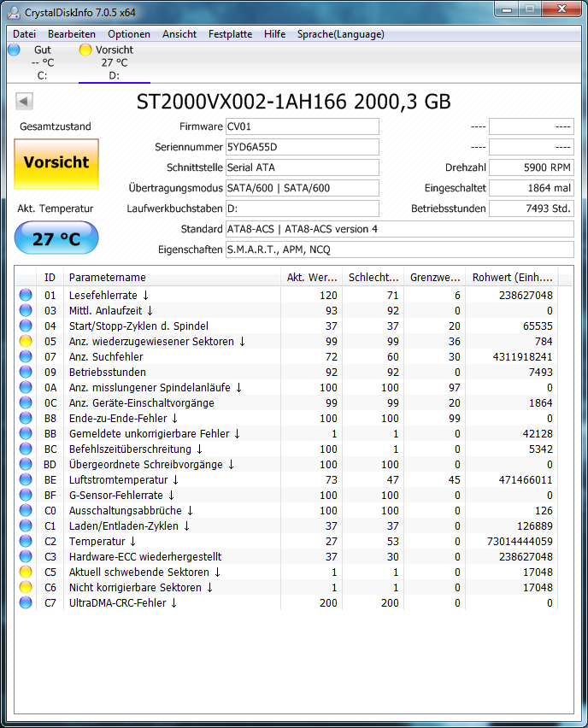Screen dimensions: 588x728
Task: Select the Gut C: drive tab
Action: [x=42, y=62]
